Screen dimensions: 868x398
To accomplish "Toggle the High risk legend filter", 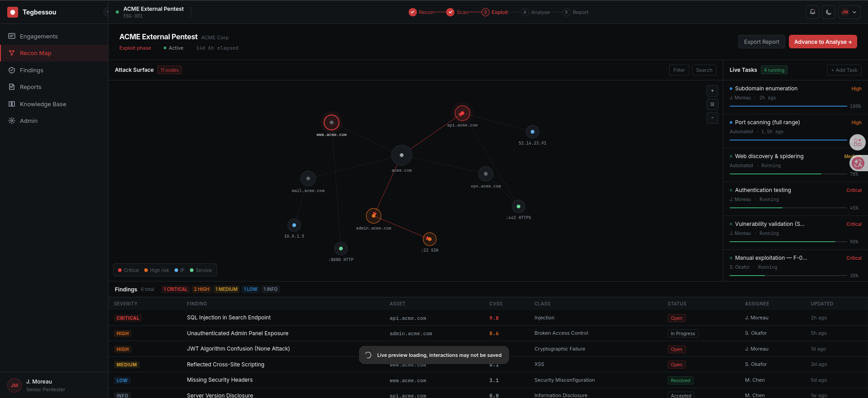I will tap(156, 270).
